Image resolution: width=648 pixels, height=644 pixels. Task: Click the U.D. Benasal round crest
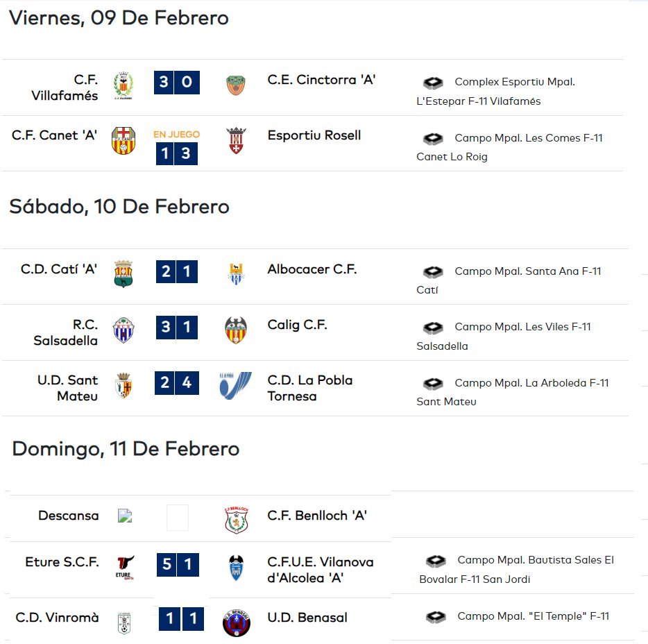(x=237, y=623)
